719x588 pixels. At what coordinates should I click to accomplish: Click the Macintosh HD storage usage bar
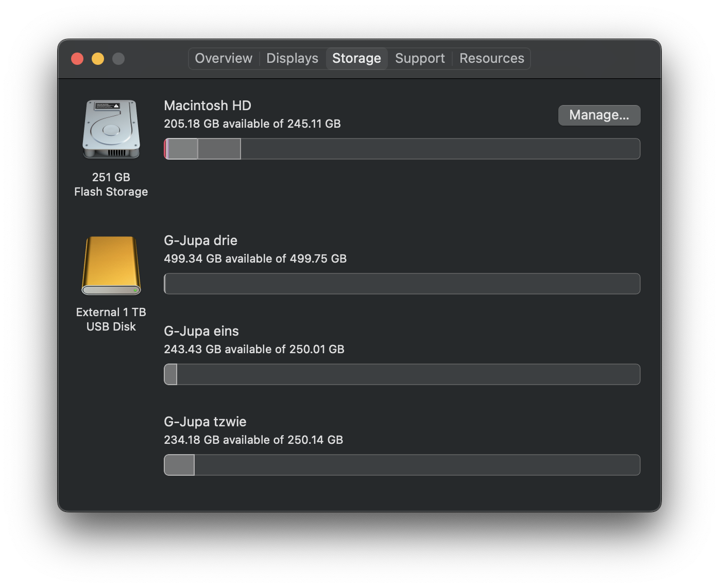[402, 149]
